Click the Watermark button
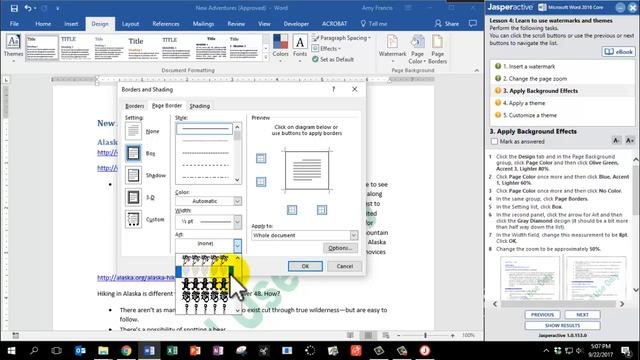Image resolution: width=640 pixels, height=360 pixels. click(x=392, y=48)
